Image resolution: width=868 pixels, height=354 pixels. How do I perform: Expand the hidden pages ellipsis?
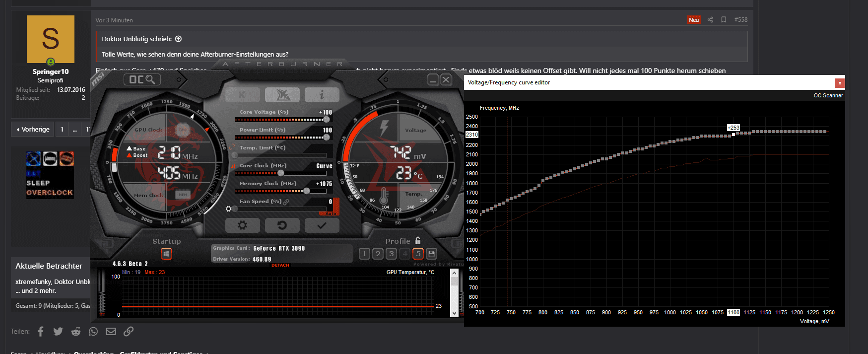click(75, 129)
